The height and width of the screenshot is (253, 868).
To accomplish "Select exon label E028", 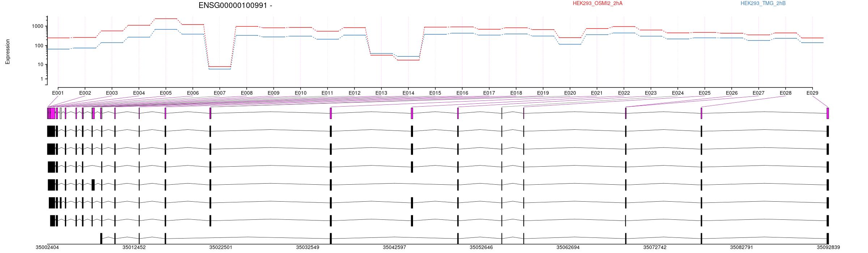I will 786,93.
